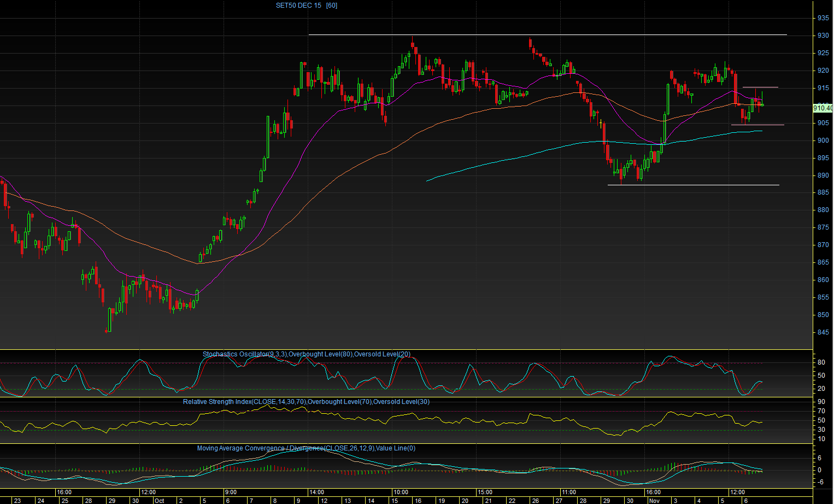Click the 70 level on RSI axis
Screen dimensions: 834x504
821,411
